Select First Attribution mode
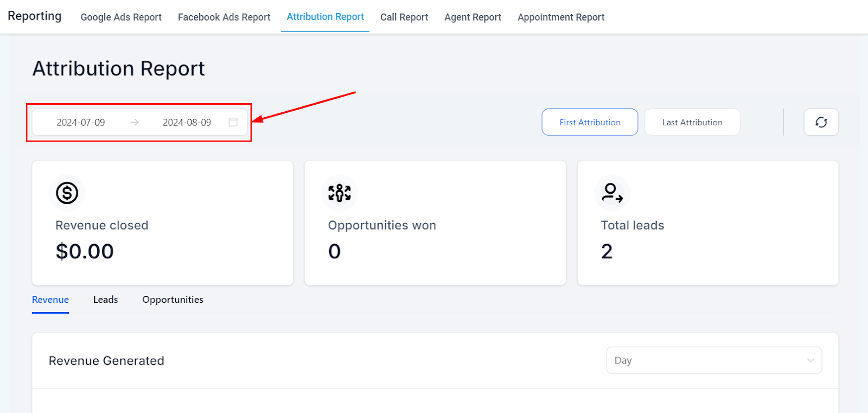Image resolution: width=868 pixels, height=413 pixels. (x=590, y=122)
